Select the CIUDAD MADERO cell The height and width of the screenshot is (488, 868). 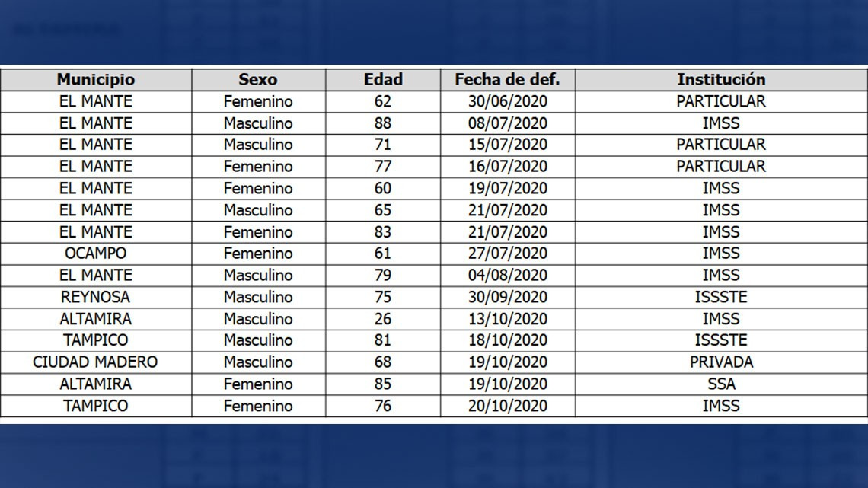(96, 362)
